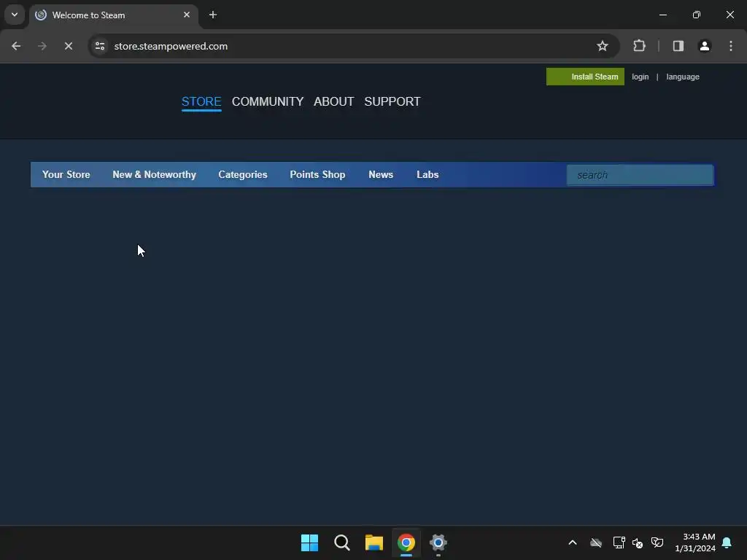Screen dimensions: 747x560
Task: Click the address bar URL
Action: coord(171,46)
